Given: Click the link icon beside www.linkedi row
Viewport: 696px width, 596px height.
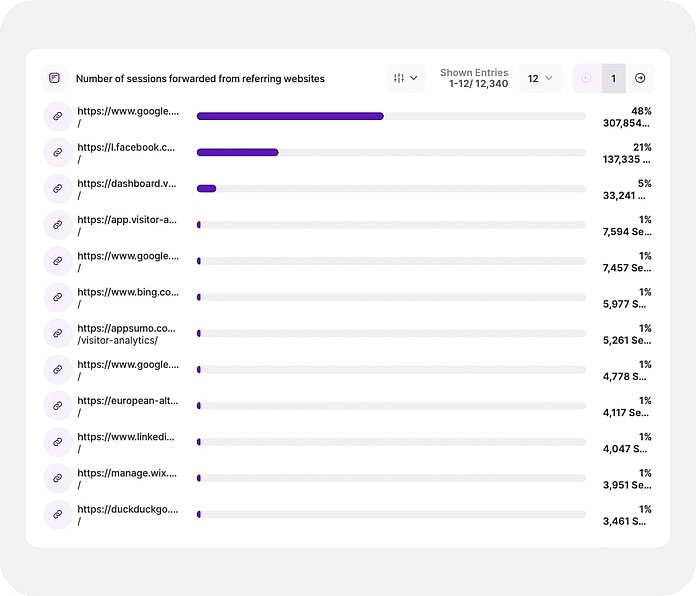Looking at the screenshot, I should (57, 442).
